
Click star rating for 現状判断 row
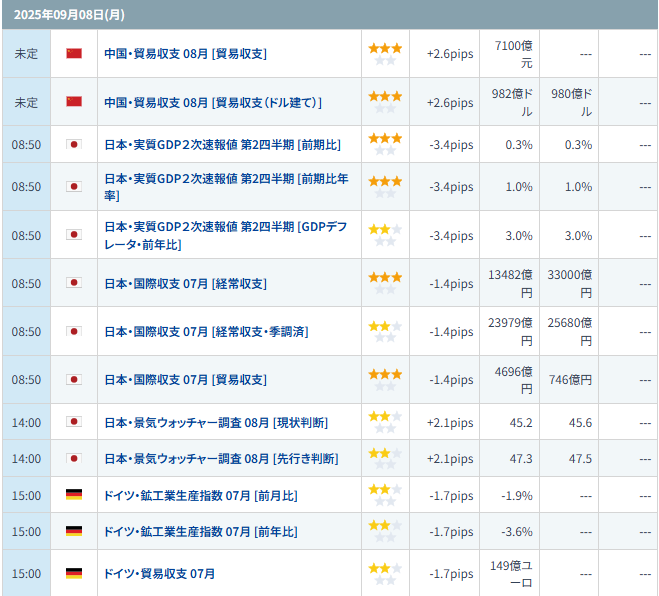[385, 422]
